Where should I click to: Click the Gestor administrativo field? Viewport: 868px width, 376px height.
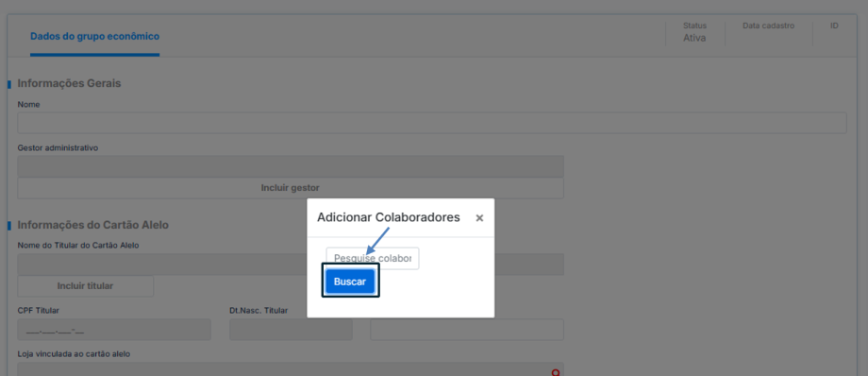tap(290, 166)
